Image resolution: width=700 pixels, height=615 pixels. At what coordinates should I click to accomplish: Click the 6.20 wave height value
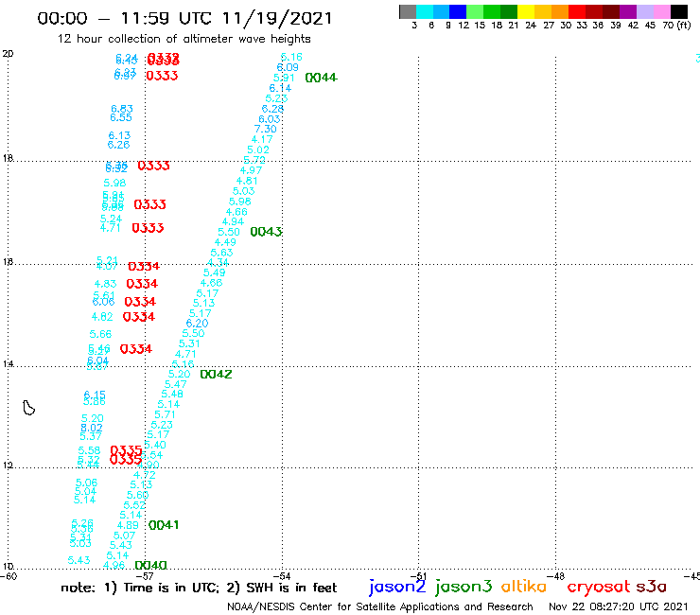click(197, 324)
